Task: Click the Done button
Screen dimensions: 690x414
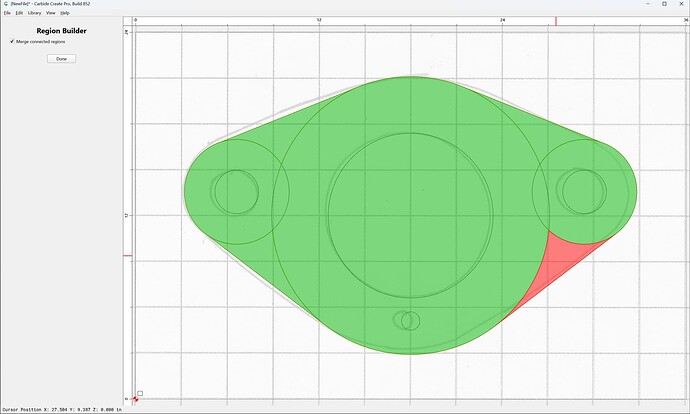Action: (62, 59)
